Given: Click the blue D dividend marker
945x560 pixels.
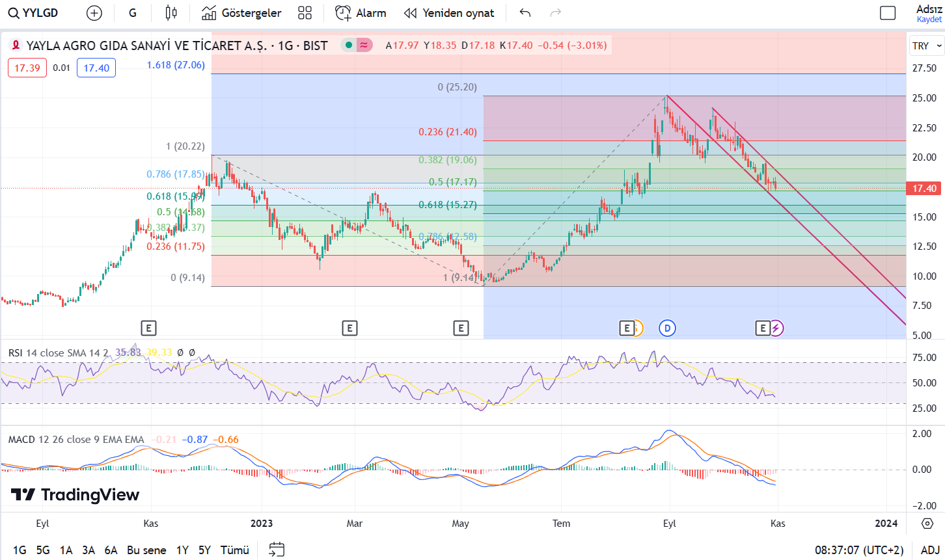Looking at the screenshot, I should coord(667,328).
